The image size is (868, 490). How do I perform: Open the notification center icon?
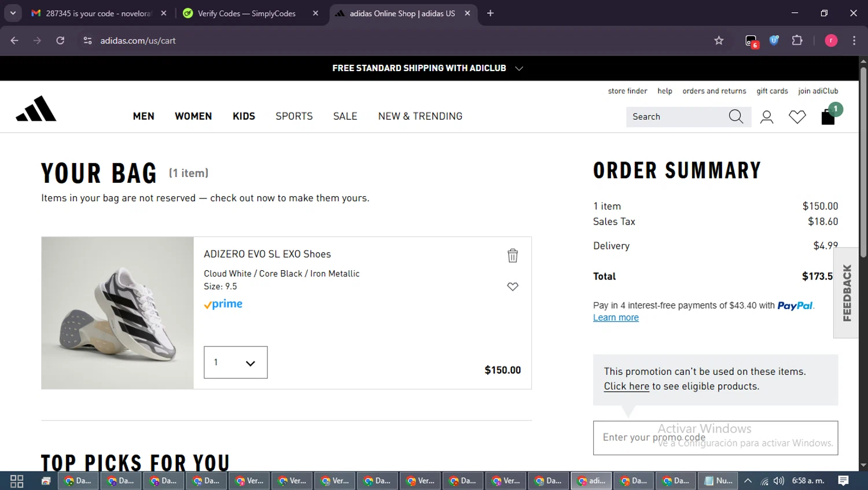pyautogui.click(x=843, y=481)
